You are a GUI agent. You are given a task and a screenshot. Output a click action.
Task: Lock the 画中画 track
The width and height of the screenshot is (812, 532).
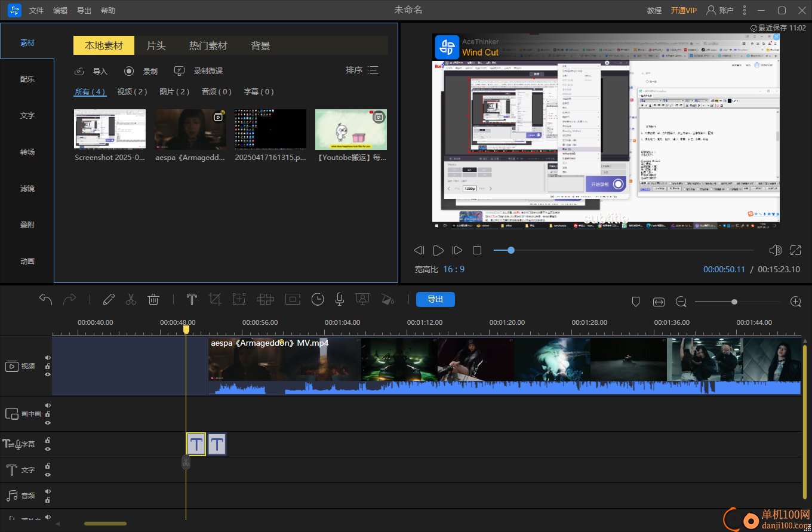click(x=48, y=414)
